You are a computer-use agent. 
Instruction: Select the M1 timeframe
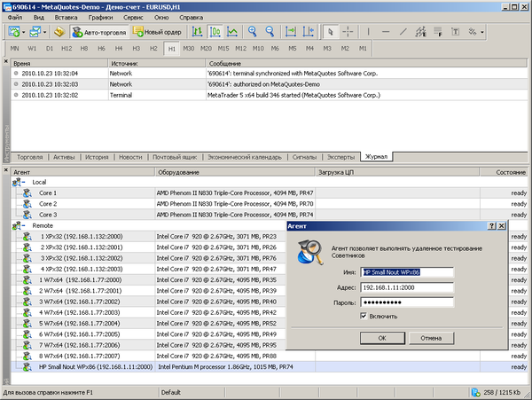(363, 48)
